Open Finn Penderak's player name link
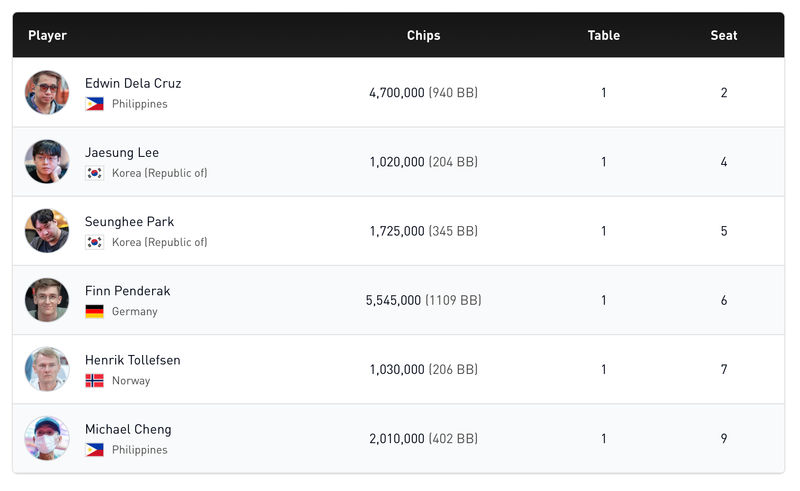The width and height of the screenshot is (800, 491). point(128,291)
